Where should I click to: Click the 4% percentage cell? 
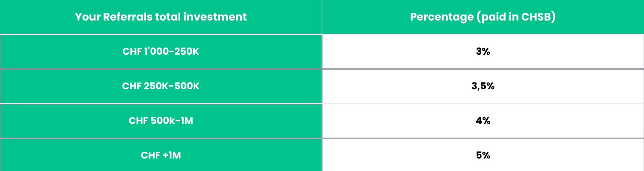(483, 121)
